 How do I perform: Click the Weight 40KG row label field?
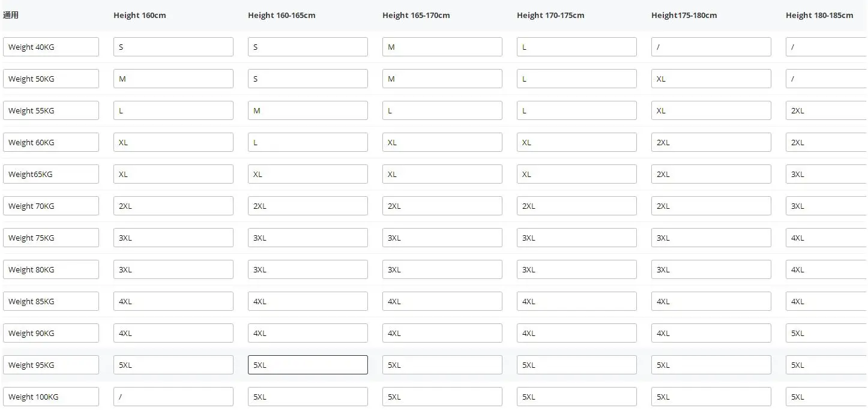click(51, 47)
